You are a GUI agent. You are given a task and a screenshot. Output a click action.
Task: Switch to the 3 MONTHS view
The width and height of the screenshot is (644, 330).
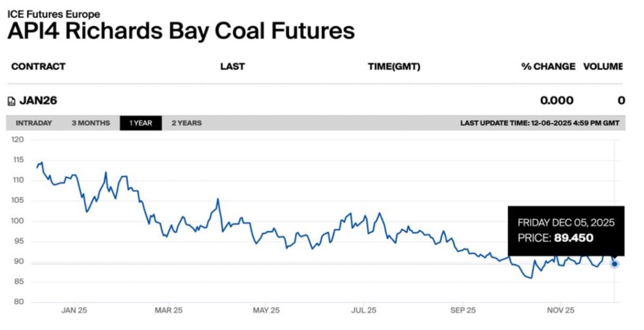(90, 123)
